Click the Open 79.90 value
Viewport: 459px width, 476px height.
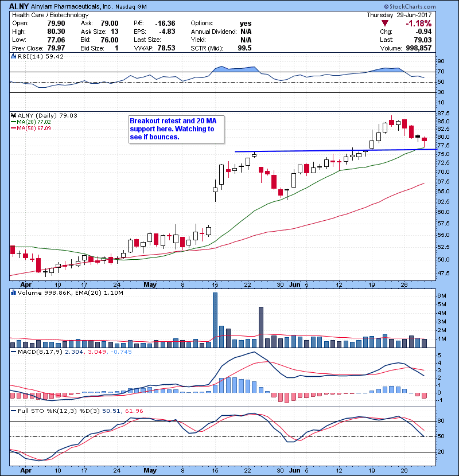pos(56,24)
